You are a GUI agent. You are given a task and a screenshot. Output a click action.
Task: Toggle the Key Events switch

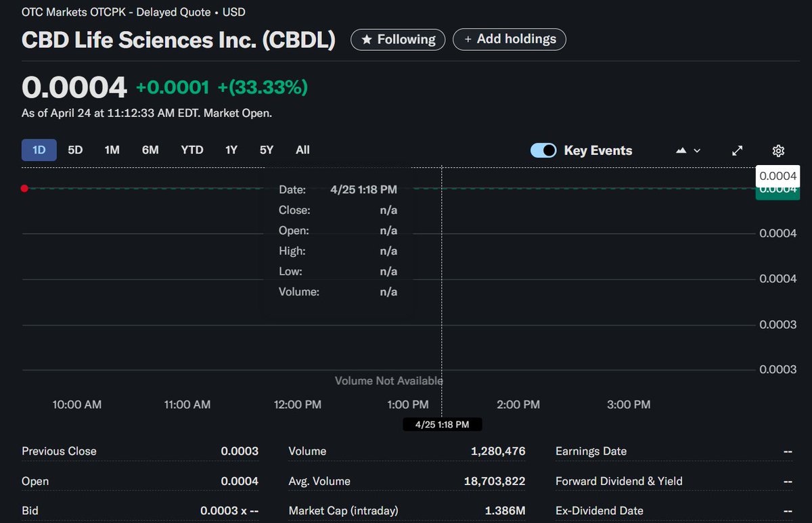pos(543,150)
